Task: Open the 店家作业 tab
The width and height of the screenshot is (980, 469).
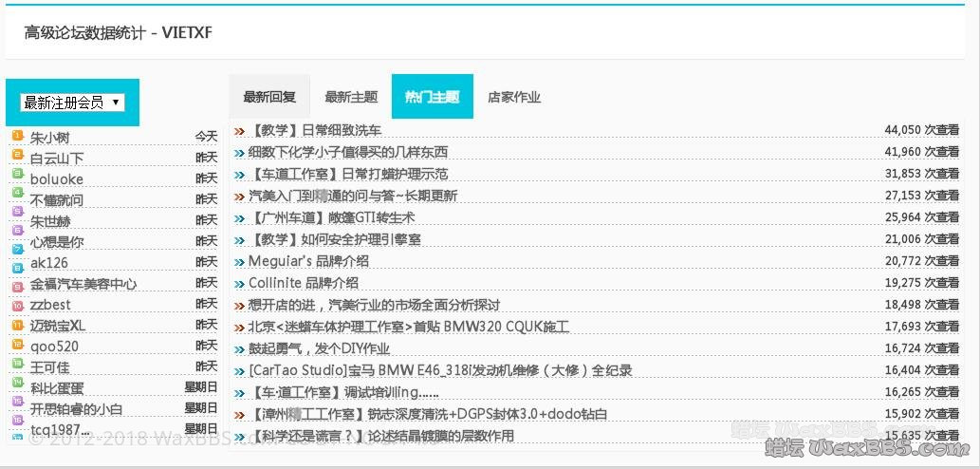Action: point(514,97)
